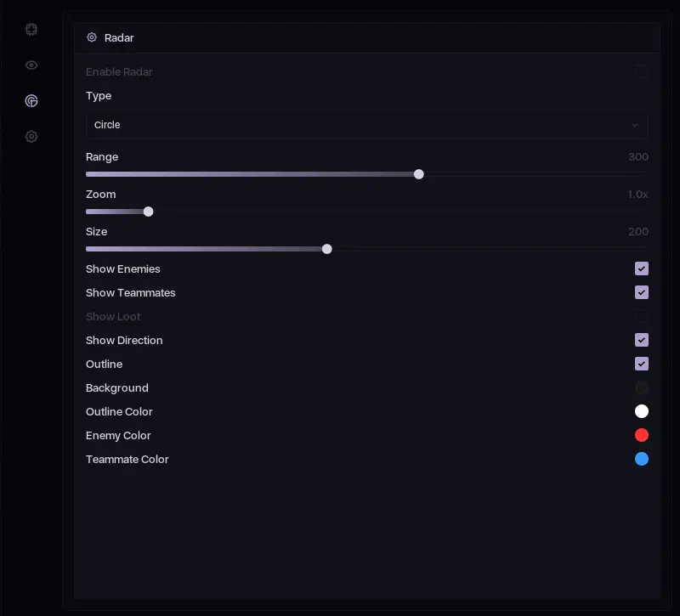Click the white Outline Color swatch
The height and width of the screenshot is (616, 680).
point(642,411)
